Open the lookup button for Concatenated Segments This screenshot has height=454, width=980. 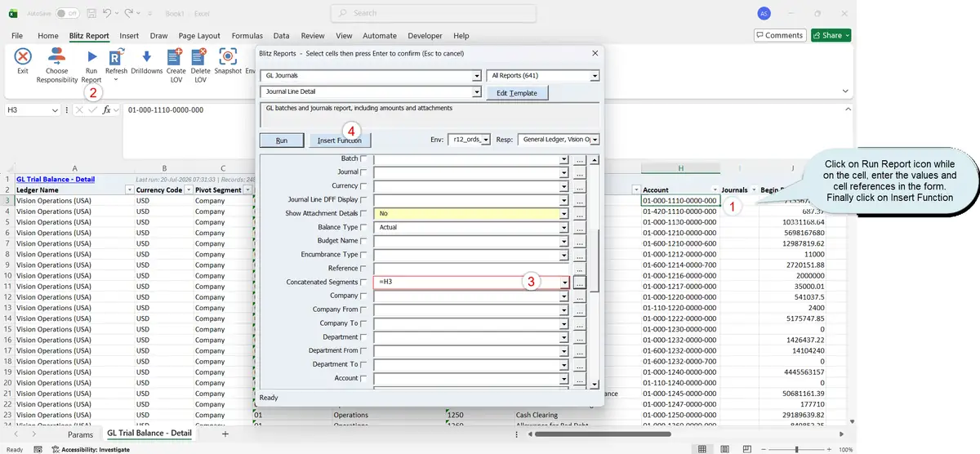coord(580,283)
